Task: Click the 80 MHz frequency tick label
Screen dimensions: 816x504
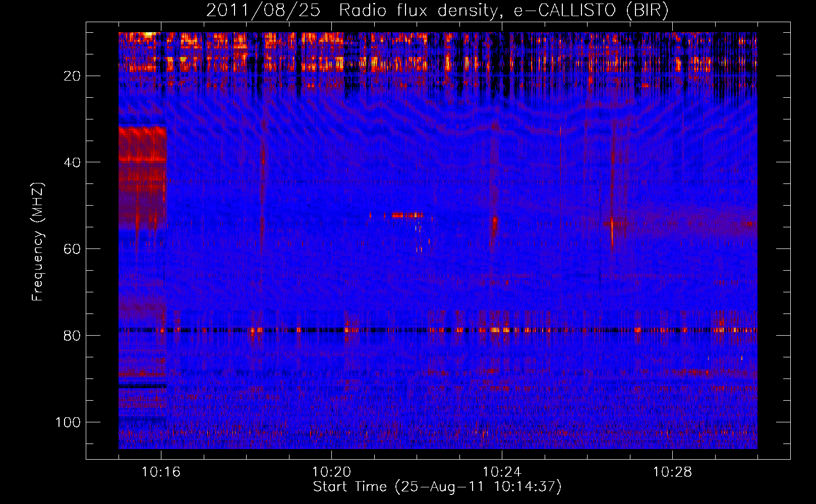Action: pos(72,336)
